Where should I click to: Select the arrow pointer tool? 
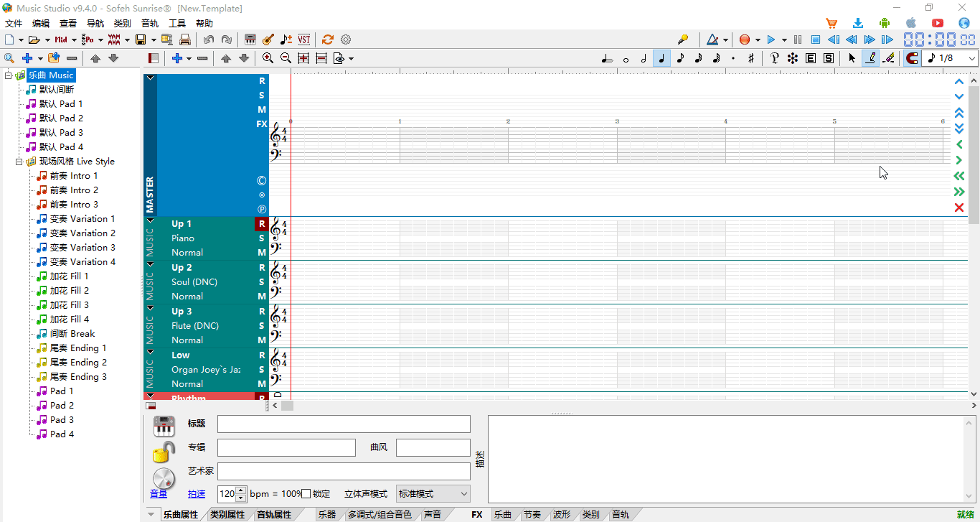(852, 58)
